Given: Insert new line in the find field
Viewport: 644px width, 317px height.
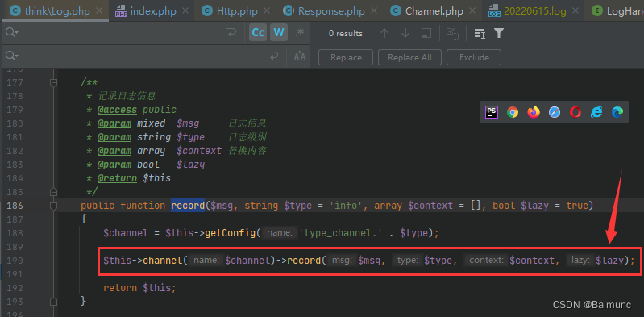Looking at the screenshot, I should [231, 33].
